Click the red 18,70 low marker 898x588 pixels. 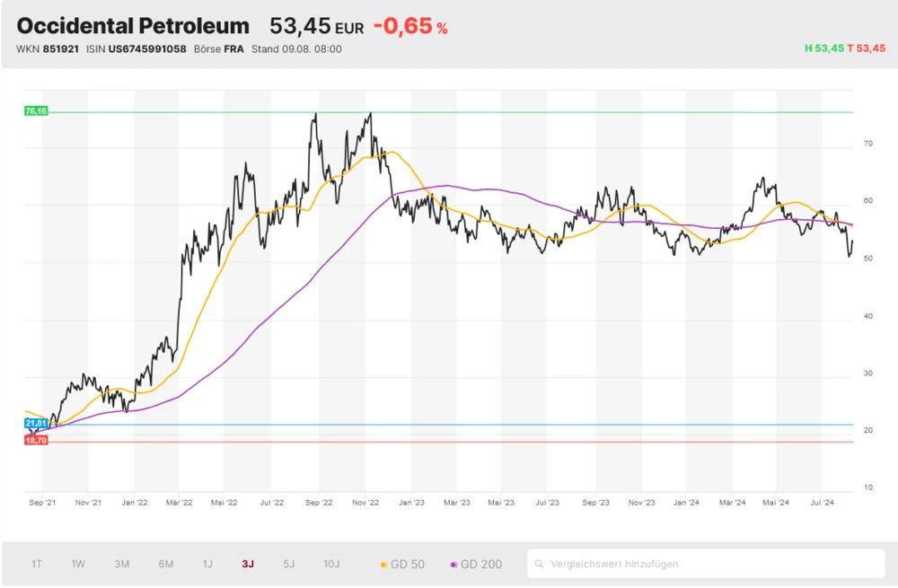coord(36,441)
